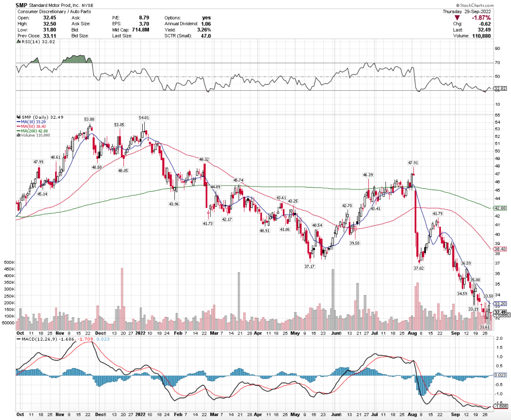Viewport: 511px width, 420px height.
Task: Click the -1.87% percent change value
Action: pos(481,18)
